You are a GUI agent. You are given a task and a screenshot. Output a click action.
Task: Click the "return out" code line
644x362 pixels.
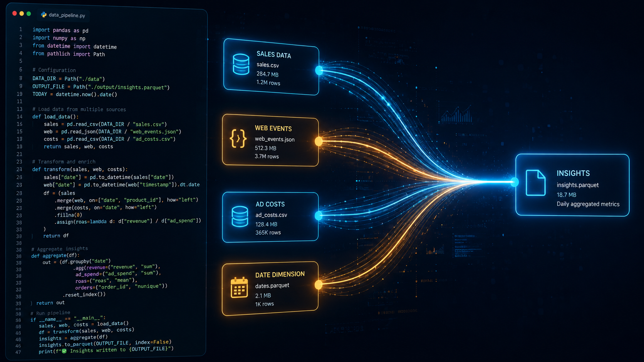click(x=50, y=303)
